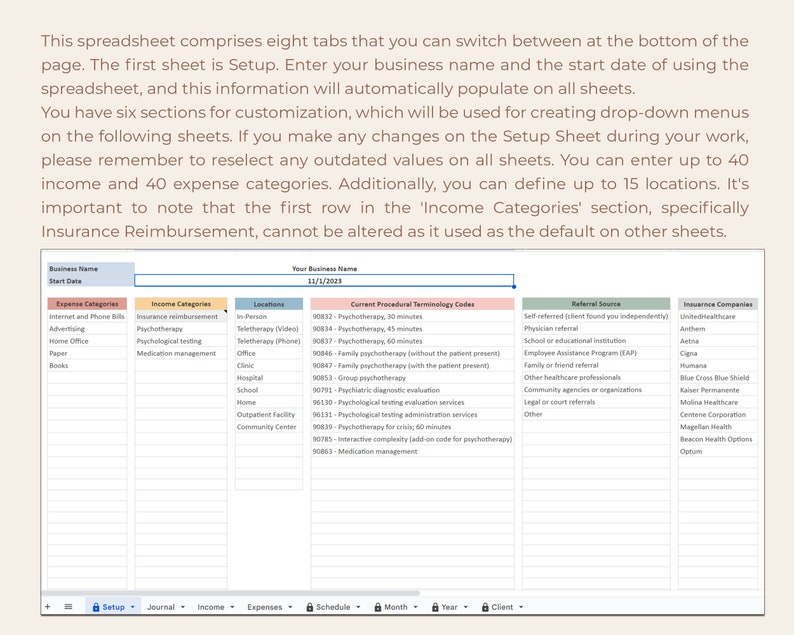The height and width of the screenshot is (635, 794).
Task: Select the Insuarnce Companies header cell
Action: pos(718,304)
